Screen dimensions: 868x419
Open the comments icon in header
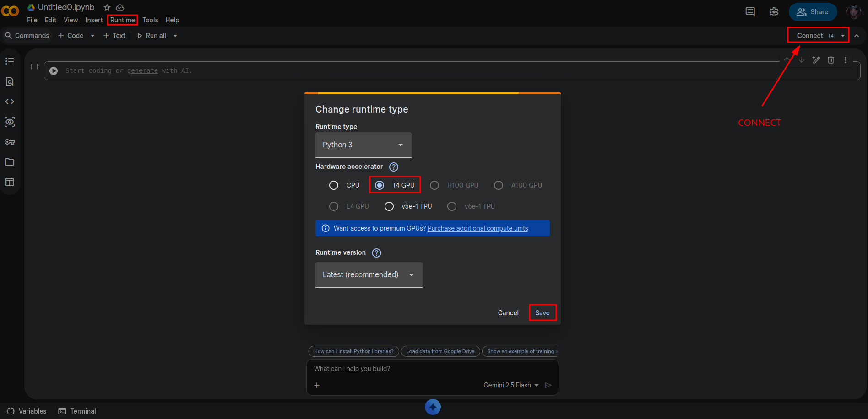click(750, 12)
